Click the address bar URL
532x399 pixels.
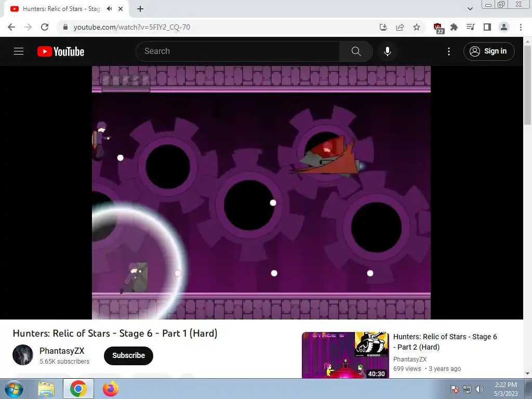coord(131,27)
